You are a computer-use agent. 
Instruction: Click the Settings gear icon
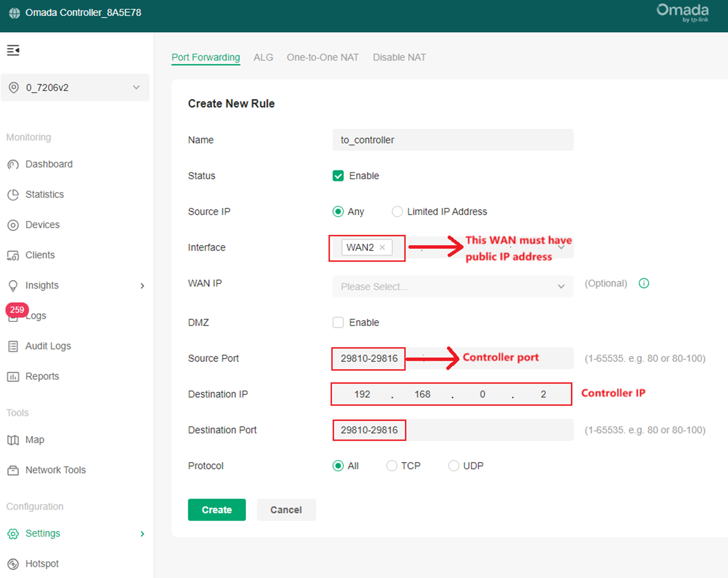pos(13,534)
